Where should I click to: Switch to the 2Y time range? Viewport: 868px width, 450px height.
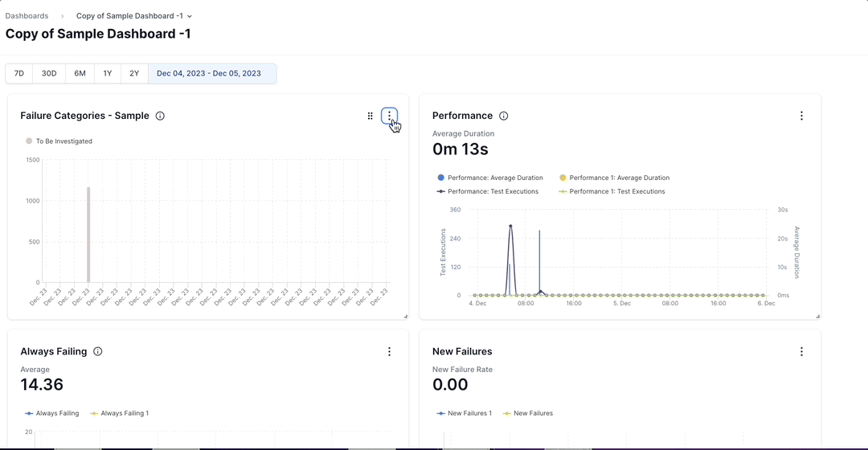coord(134,73)
